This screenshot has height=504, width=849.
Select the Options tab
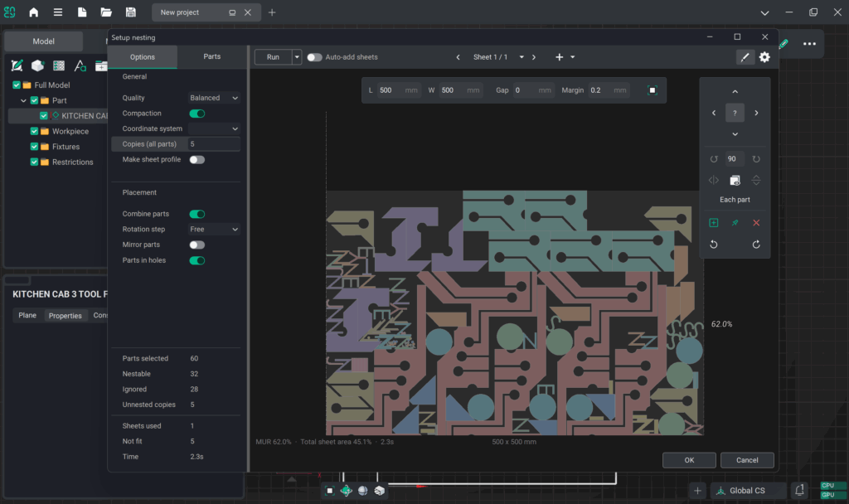click(x=143, y=57)
